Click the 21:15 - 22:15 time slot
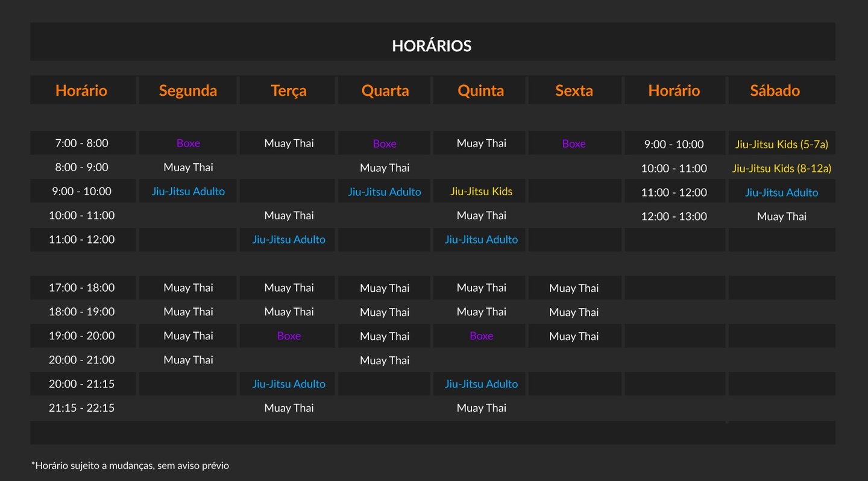This screenshot has height=481, width=868. click(x=81, y=408)
